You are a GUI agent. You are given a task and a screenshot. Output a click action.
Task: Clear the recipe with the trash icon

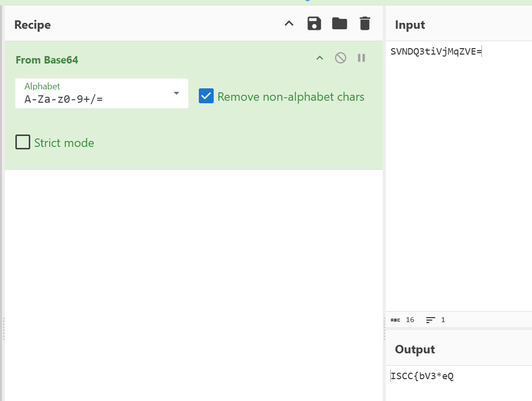(x=365, y=24)
